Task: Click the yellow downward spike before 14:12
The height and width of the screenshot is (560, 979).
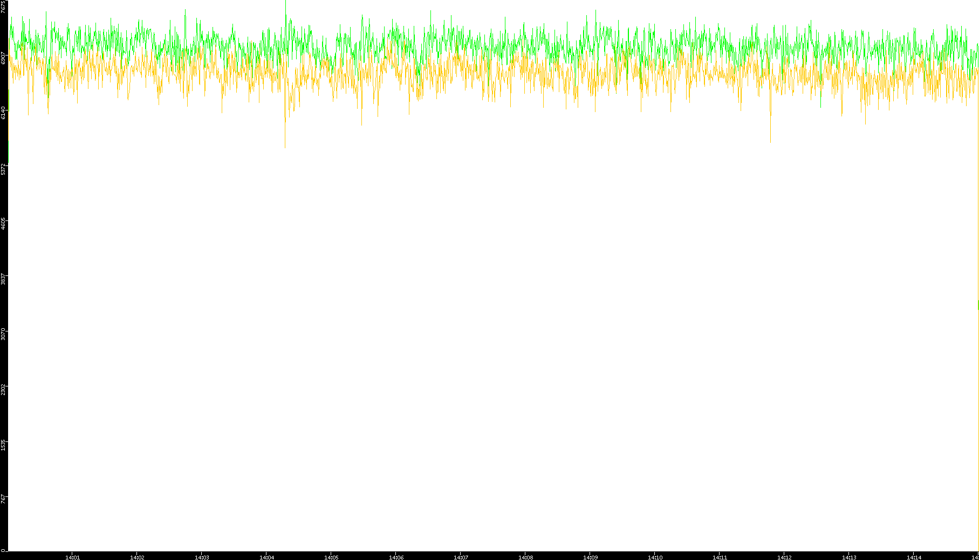Action: (x=770, y=139)
